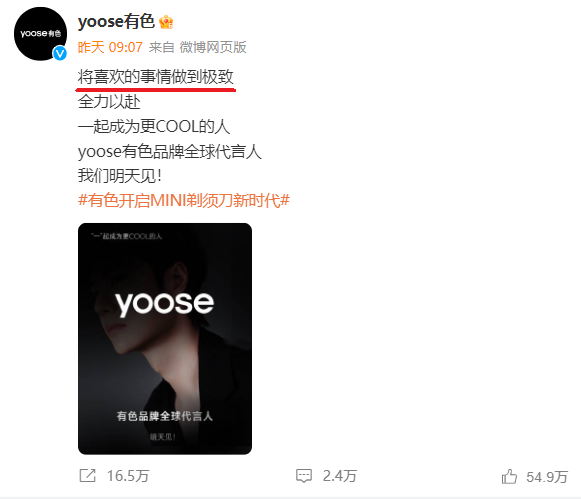
Task: Click the blue verified V badge
Action: point(60,54)
